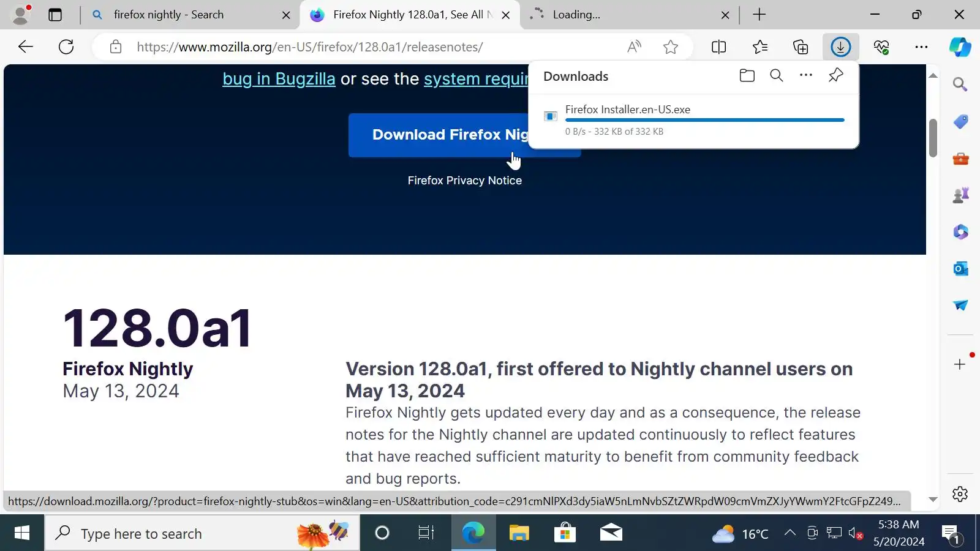Open Mail app from taskbar
The image size is (980, 551).
(611, 533)
